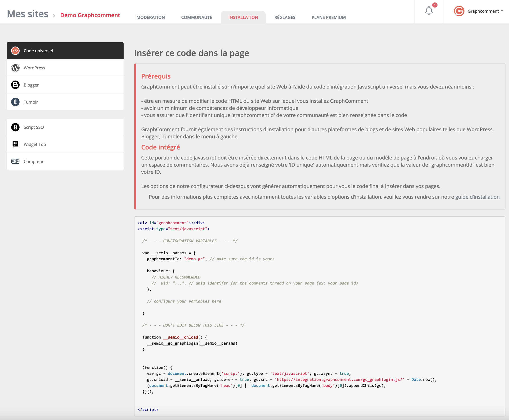Click the Widget Top list icon
The width and height of the screenshot is (509, 420).
[15, 144]
